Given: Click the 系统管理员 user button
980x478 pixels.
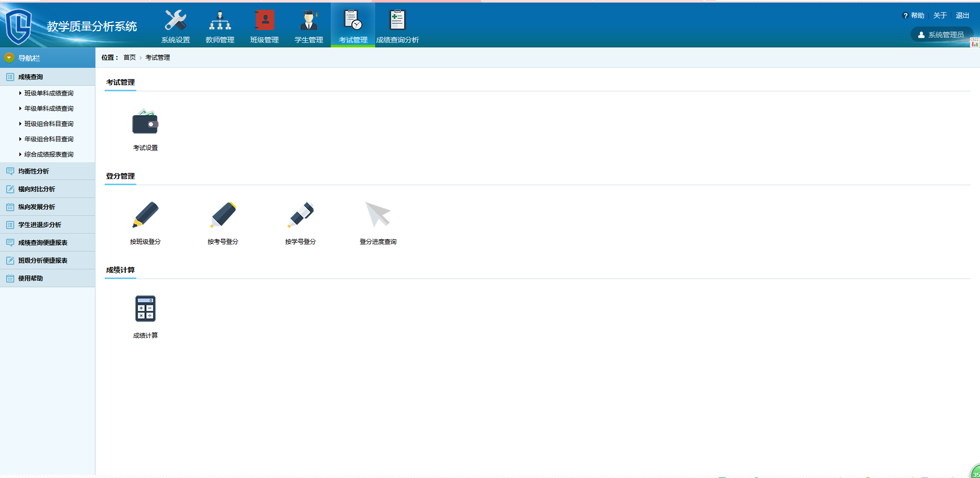Looking at the screenshot, I should [x=942, y=35].
